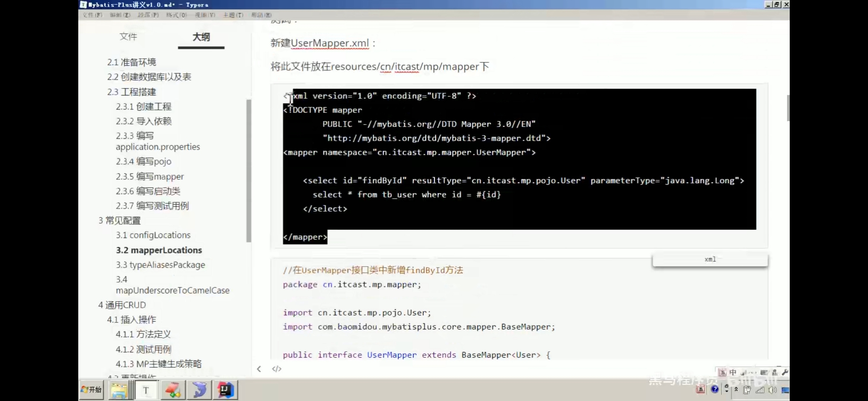
Task: Click the volume speaker tray icon
Action: 772,390
